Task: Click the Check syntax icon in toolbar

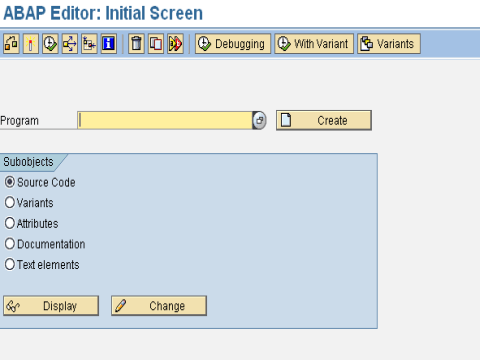Action: click(11, 44)
